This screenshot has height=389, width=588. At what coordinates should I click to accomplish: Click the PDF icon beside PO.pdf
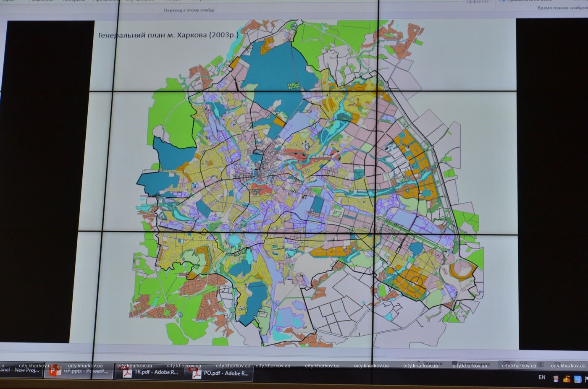pos(194,373)
